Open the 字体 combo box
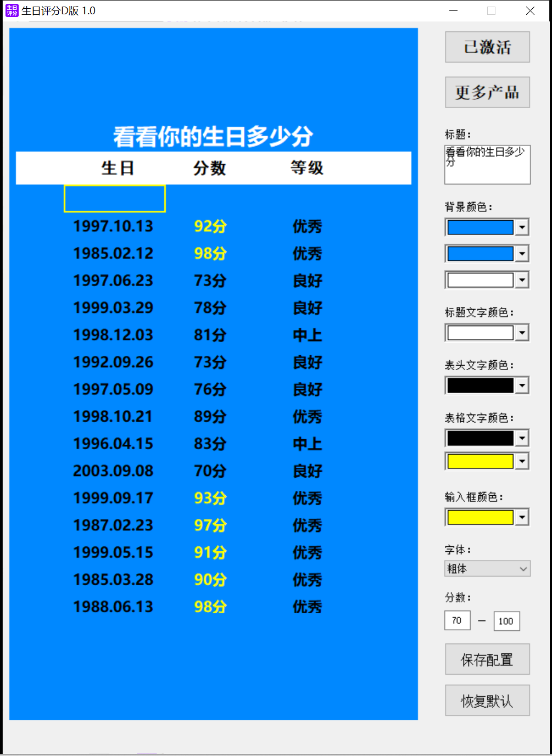The width and height of the screenshot is (552, 756). pyautogui.click(x=487, y=569)
